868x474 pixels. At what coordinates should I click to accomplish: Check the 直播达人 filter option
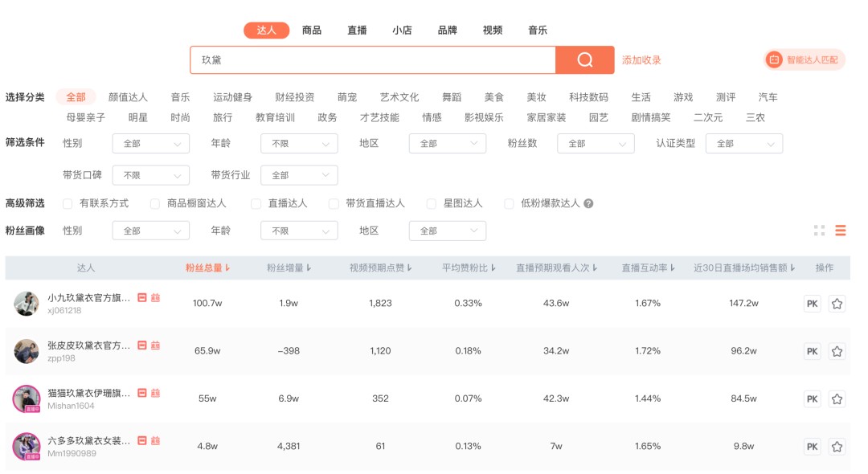point(256,203)
